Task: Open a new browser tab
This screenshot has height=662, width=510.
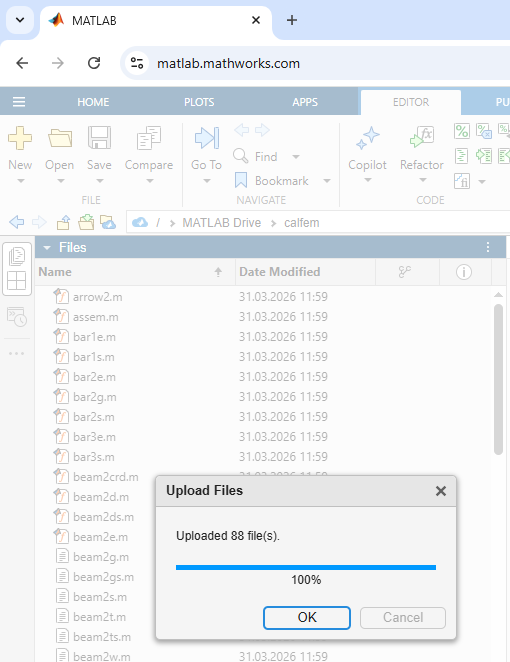Action: tap(292, 20)
